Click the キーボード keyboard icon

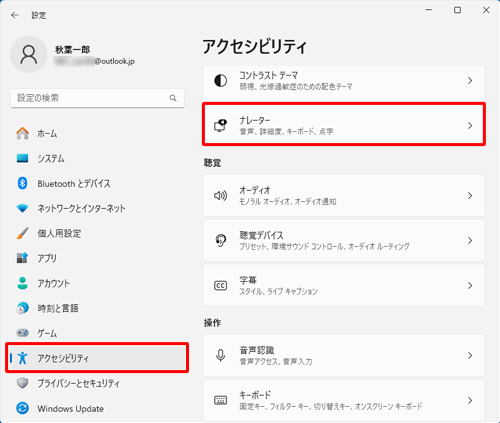click(x=220, y=400)
